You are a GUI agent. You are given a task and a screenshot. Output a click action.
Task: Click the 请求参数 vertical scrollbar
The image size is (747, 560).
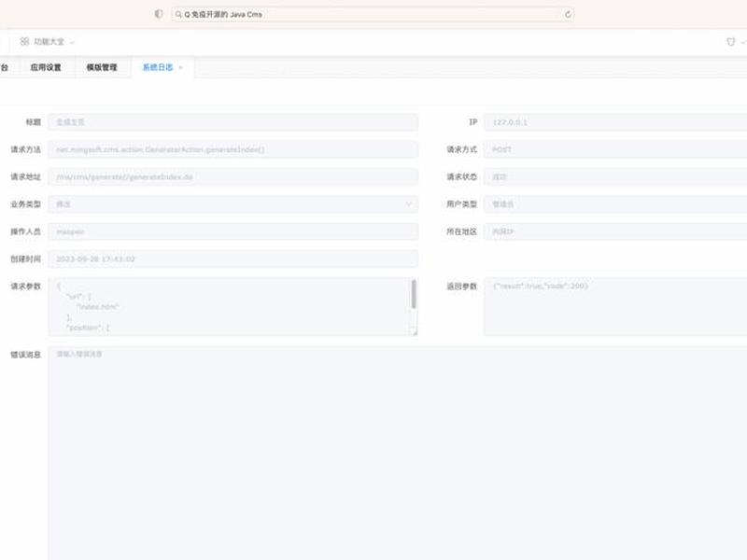click(414, 294)
